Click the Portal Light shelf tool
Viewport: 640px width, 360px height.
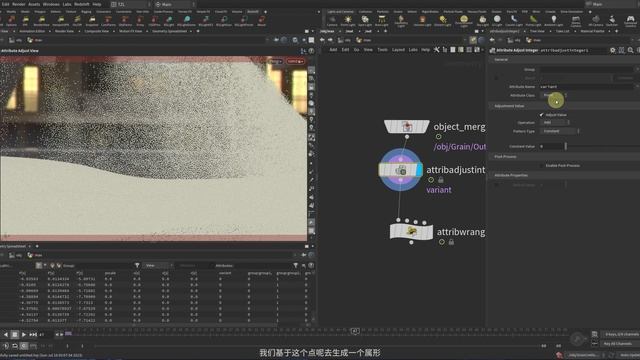[x=533, y=21]
